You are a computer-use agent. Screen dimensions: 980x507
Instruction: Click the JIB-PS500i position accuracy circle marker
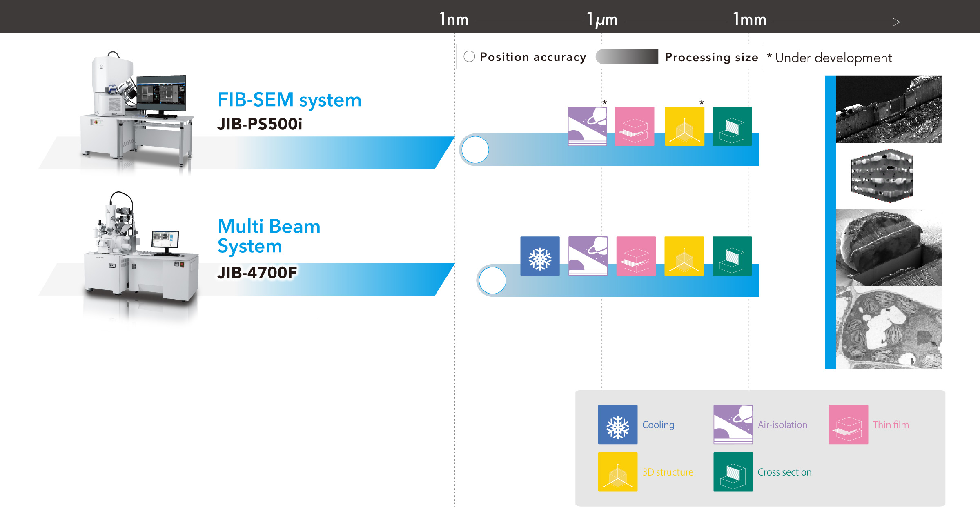tap(475, 150)
